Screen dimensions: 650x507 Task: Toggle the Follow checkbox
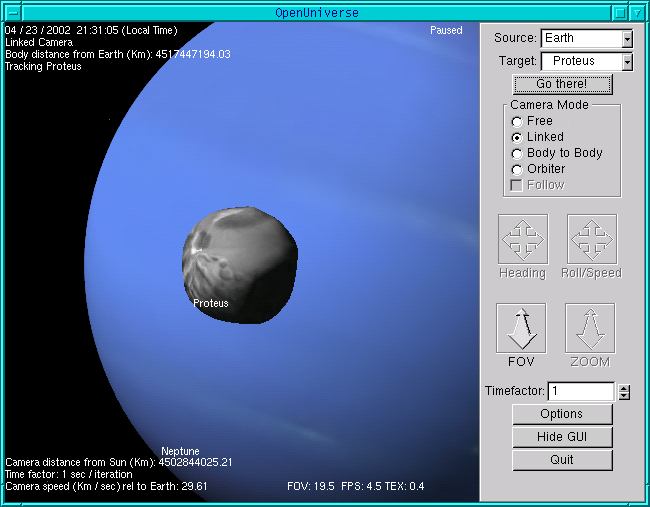[517, 185]
